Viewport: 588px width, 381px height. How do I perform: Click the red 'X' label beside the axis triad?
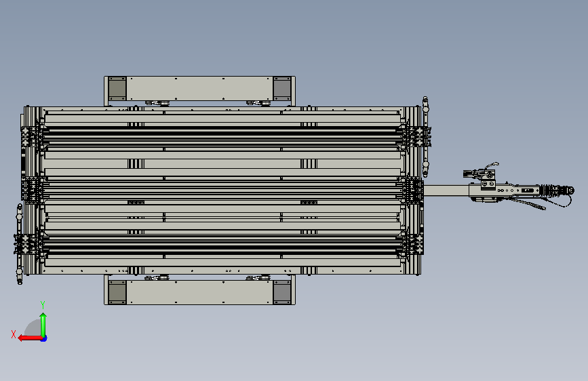[14, 334]
